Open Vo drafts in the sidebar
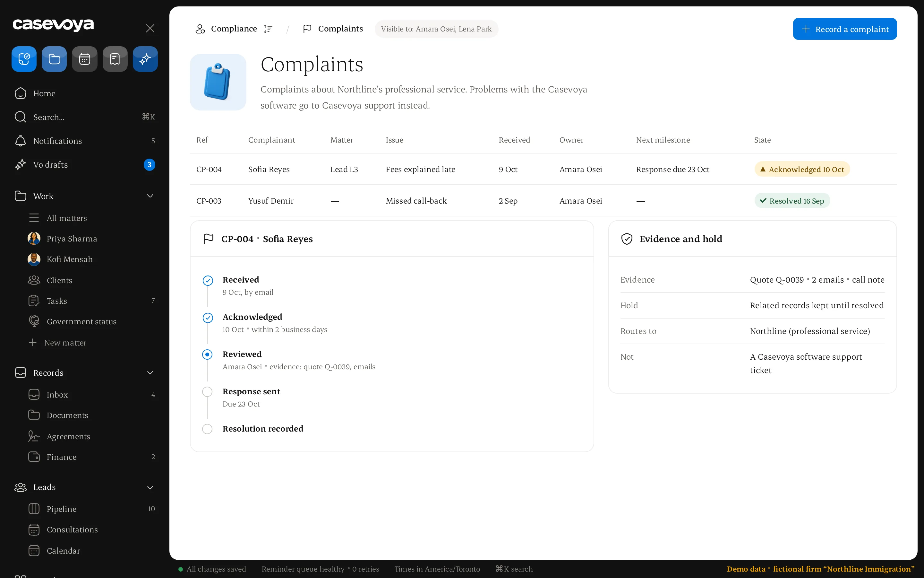The height and width of the screenshot is (578, 924). point(84,165)
